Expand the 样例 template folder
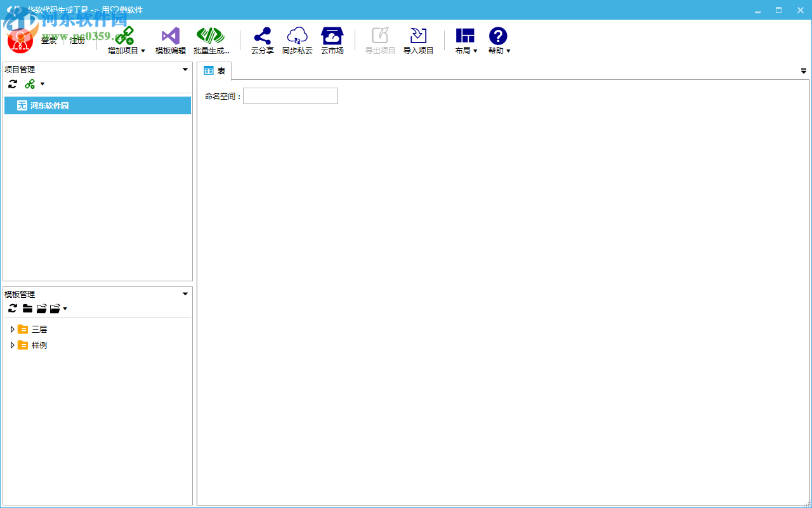 click(x=12, y=345)
